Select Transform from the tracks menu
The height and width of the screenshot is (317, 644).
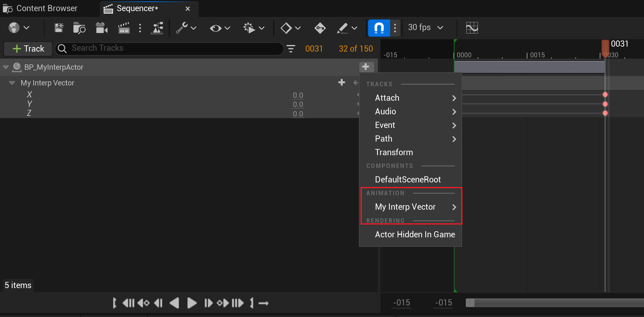(394, 152)
